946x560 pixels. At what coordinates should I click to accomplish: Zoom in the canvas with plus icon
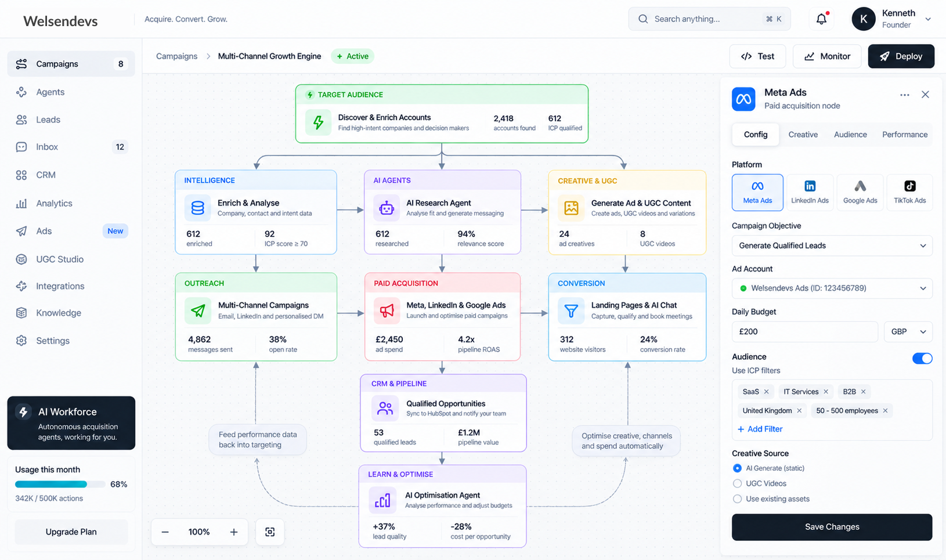tap(234, 532)
